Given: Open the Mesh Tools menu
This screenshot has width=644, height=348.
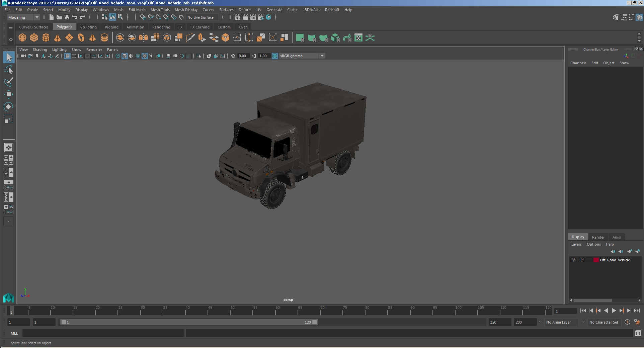Looking at the screenshot, I should pos(160,10).
